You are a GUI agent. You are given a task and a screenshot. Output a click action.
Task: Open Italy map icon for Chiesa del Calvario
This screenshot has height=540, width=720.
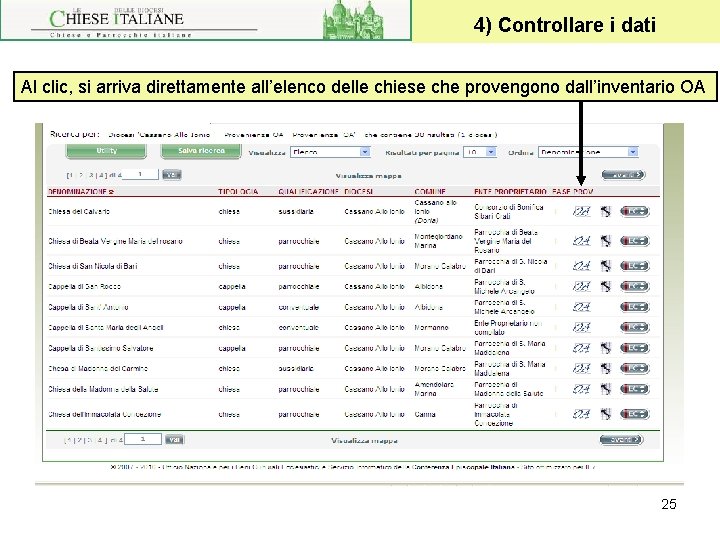(606, 211)
